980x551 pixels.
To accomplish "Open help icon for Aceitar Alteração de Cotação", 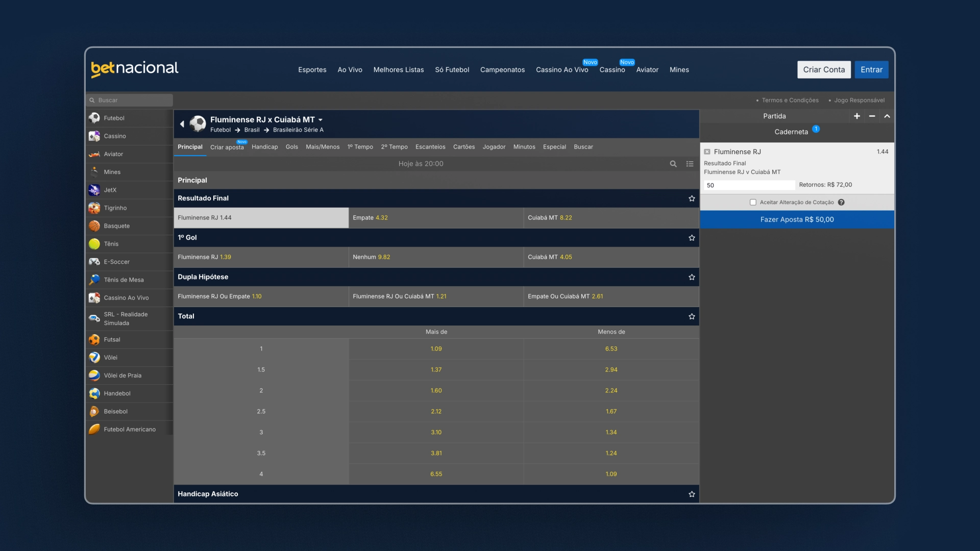I will click(841, 203).
